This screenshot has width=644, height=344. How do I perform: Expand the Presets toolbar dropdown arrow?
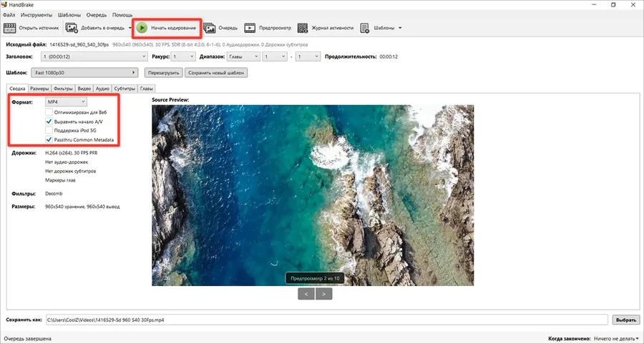coord(400,28)
